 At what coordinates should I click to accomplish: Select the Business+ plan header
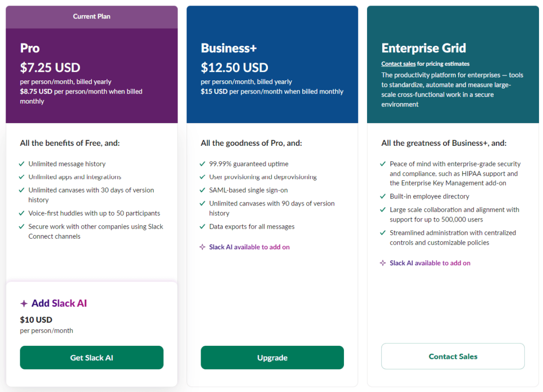click(229, 48)
